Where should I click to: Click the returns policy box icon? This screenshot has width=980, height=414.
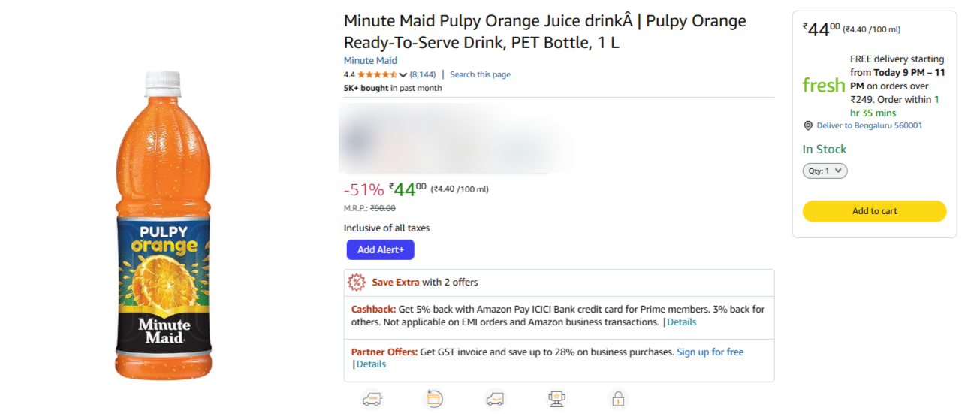pos(433,399)
